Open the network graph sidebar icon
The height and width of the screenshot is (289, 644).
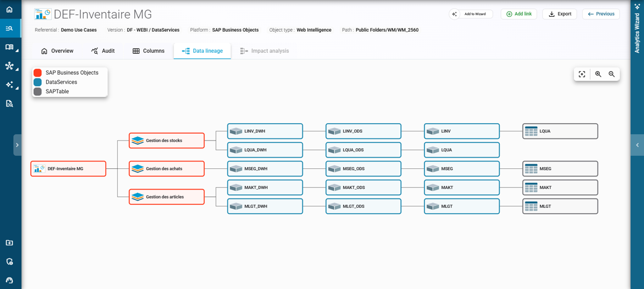9,66
